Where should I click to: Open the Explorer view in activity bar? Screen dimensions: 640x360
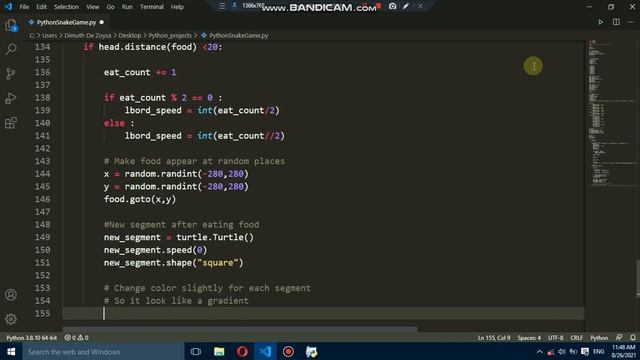[x=11, y=26]
